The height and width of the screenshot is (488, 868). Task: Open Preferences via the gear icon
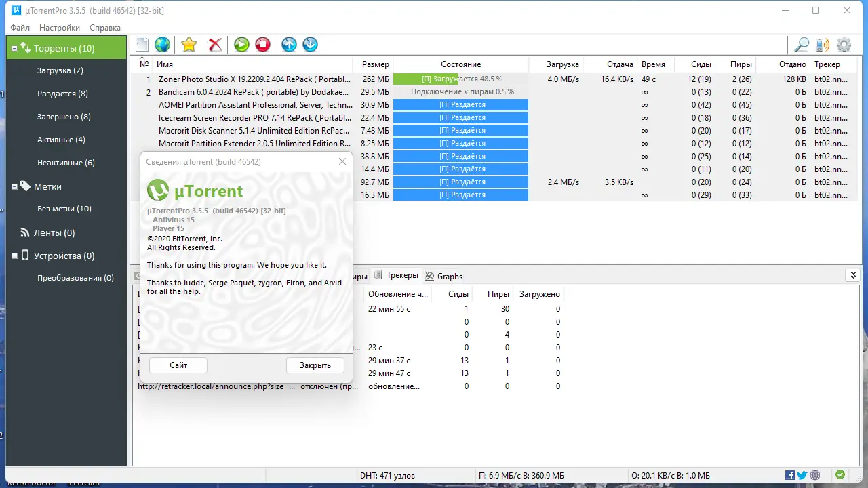click(844, 45)
